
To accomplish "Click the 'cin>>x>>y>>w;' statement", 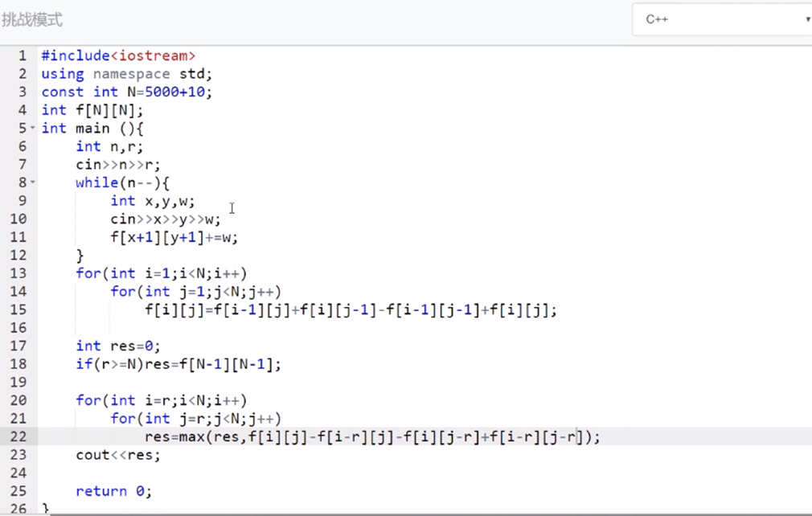I will (166, 219).
